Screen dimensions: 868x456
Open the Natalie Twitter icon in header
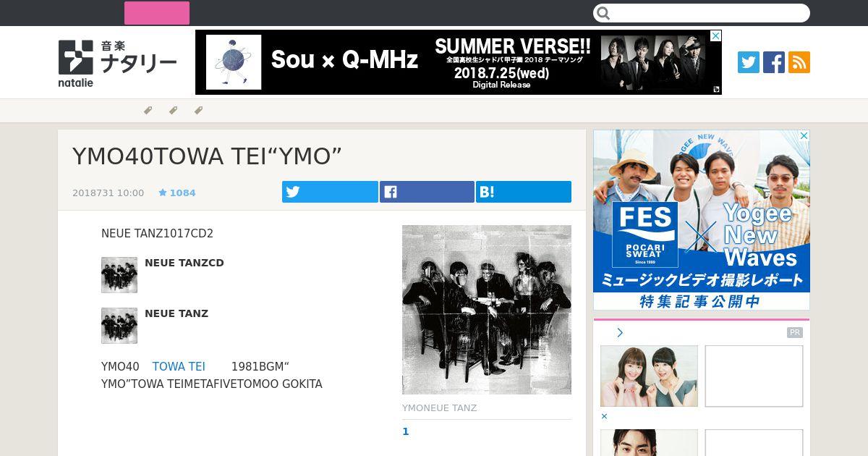pyautogui.click(x=749, y=62)
